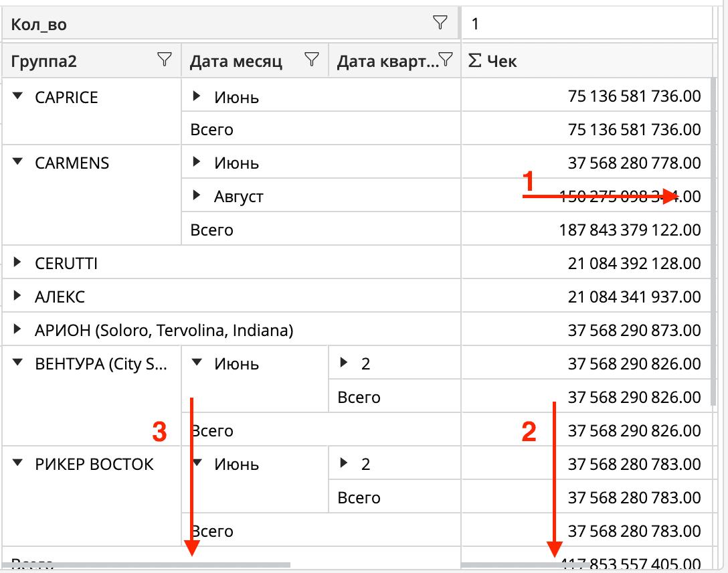Open filter icon on Кол_во field

[440, 23]
